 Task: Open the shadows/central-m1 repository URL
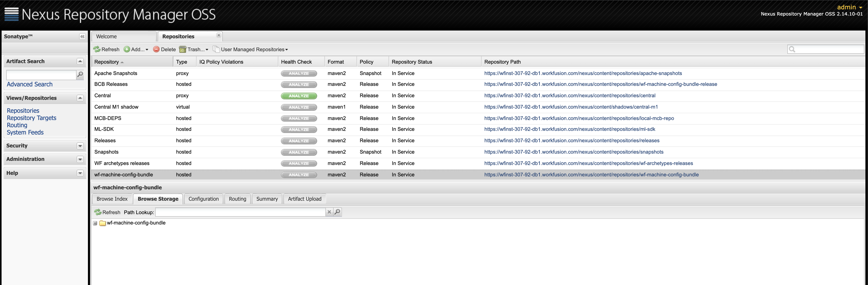coord(571,107)
